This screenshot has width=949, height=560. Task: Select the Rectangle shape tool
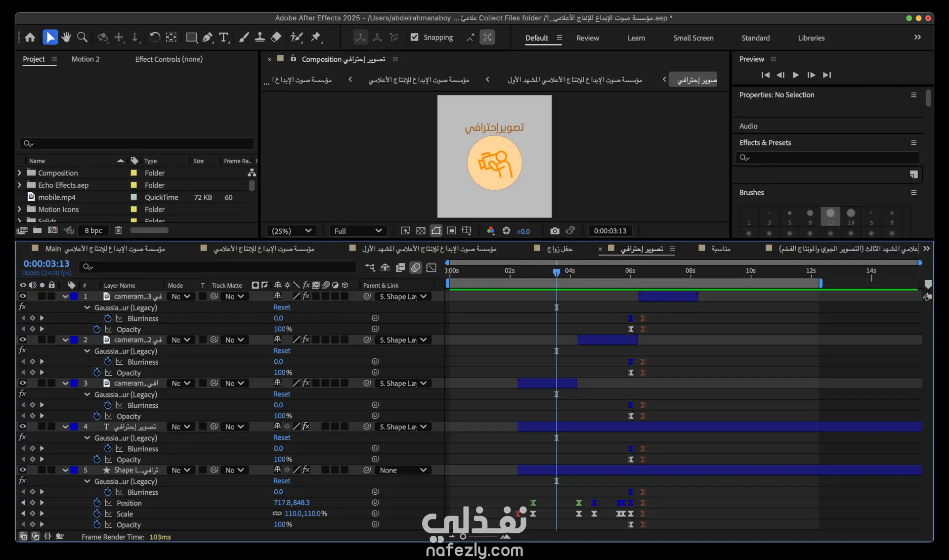tap(191, 38)
